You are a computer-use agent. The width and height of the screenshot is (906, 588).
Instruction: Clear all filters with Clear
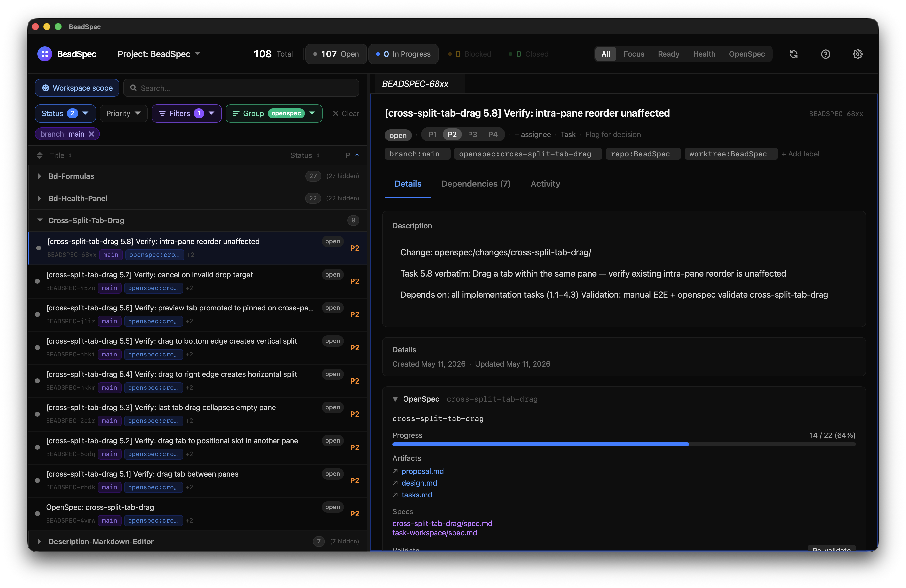(346, 113)
